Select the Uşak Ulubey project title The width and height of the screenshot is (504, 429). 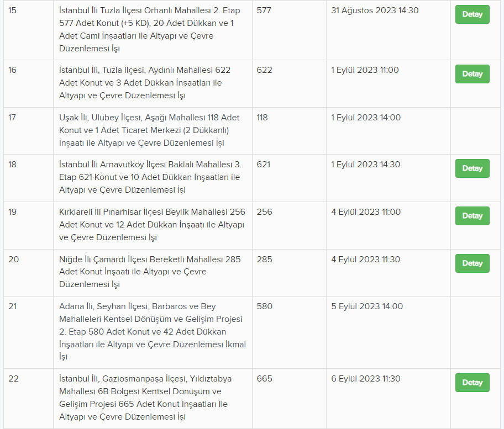tap(149, 130)
